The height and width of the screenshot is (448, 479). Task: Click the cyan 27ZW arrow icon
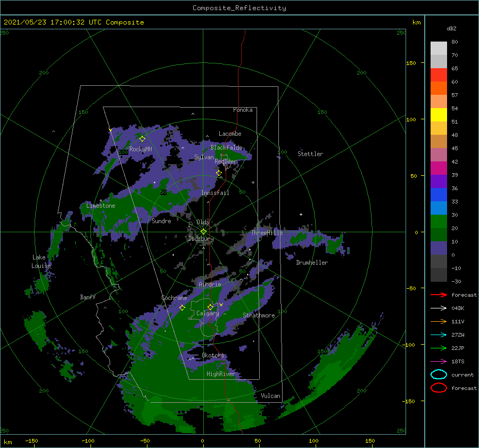pyautogui.click(x=439, y=335)
